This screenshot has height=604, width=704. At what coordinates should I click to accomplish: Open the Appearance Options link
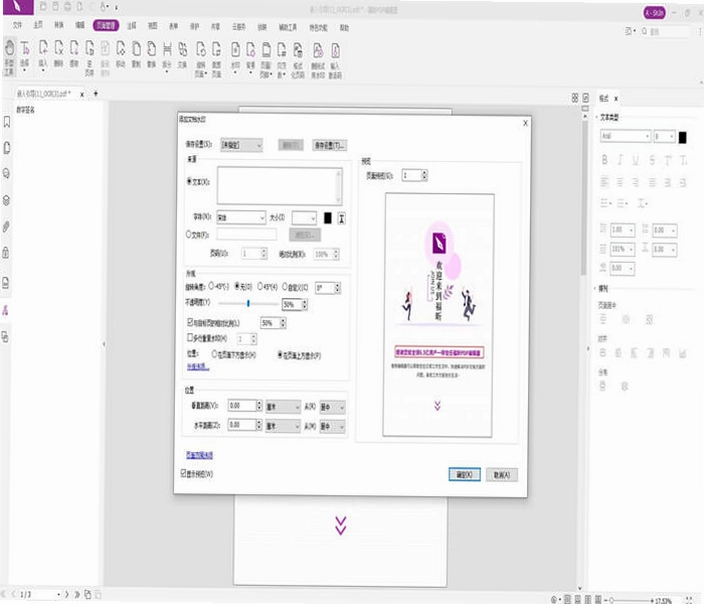point(198,366)
